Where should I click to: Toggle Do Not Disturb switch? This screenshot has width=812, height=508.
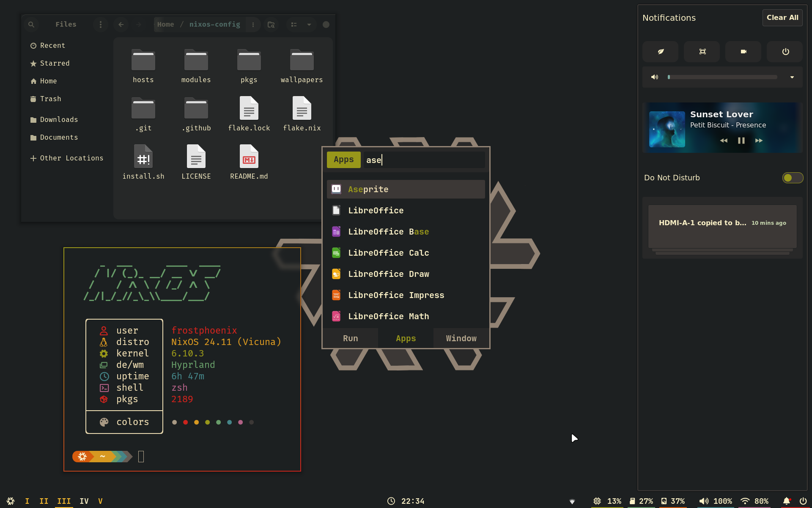(792, 178)
